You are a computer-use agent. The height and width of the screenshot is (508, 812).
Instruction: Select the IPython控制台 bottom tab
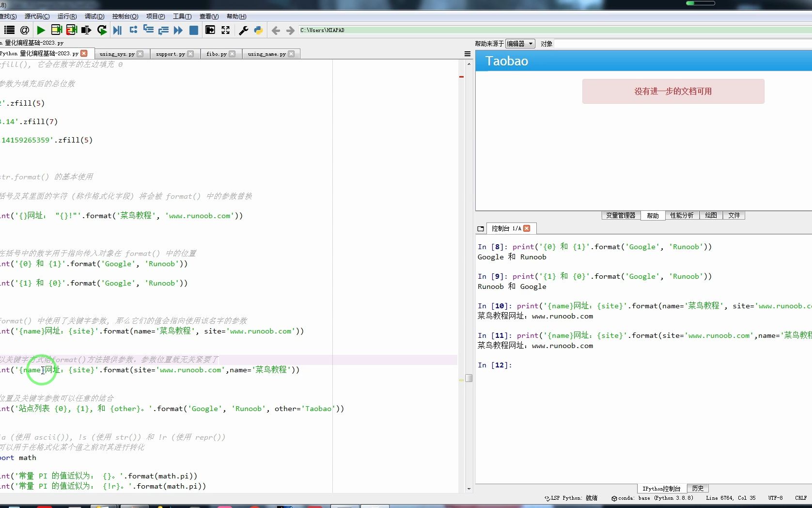click(661, 488)
